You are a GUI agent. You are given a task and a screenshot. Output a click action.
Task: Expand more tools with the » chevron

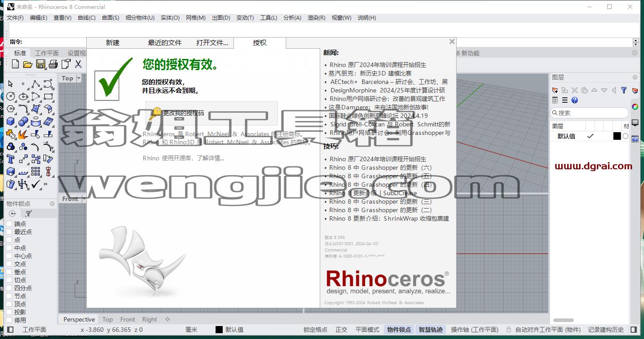[x=46, y=184]
